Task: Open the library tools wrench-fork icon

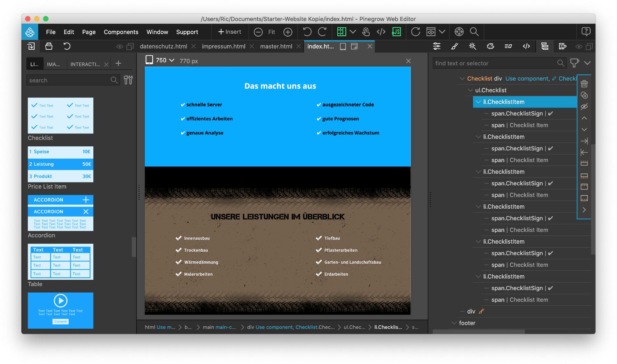Action: pyautogui.click(x=128, y=80)
